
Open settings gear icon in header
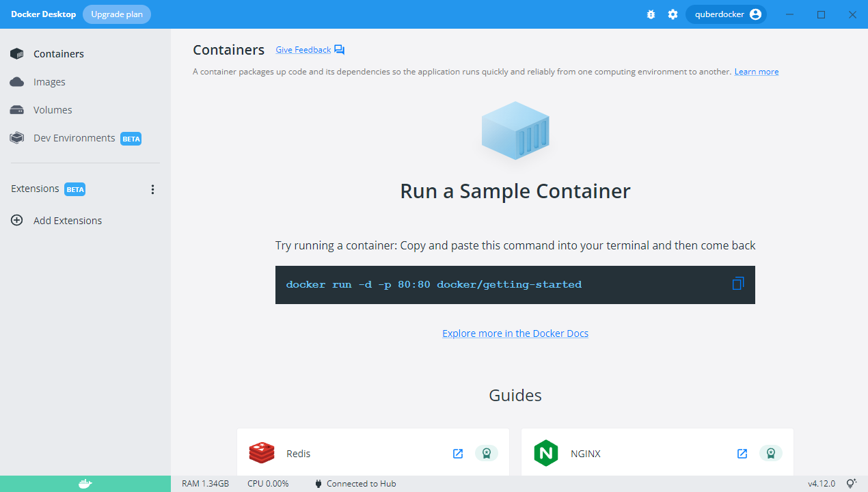click(673, 14)
